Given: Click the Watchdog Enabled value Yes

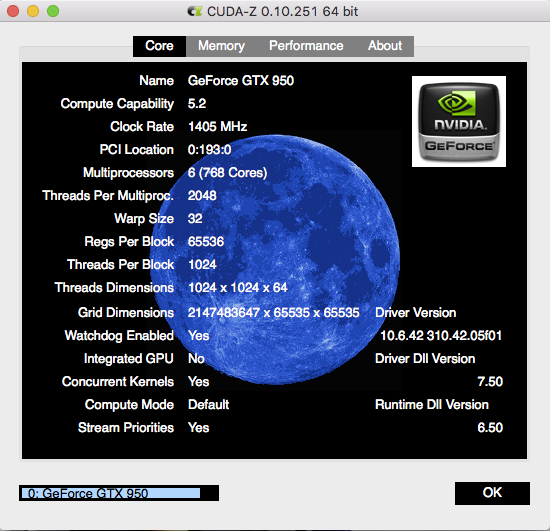Looking at the screenshot, I should tap(199, 336).
